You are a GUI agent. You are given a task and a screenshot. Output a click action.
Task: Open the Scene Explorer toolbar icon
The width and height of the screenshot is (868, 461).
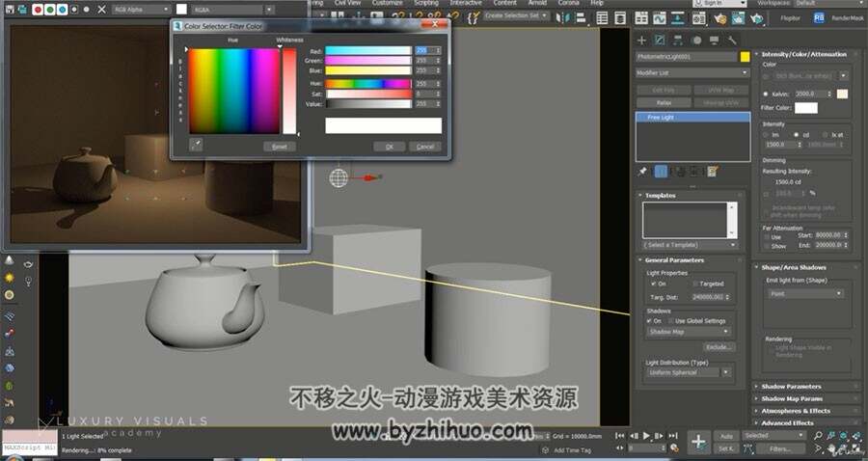pos(602,17)
